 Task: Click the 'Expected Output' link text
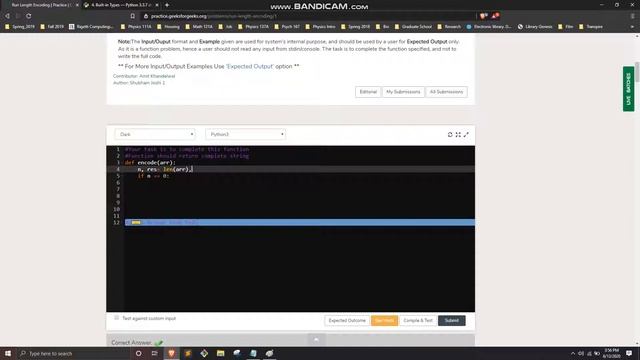click(249, 66)
